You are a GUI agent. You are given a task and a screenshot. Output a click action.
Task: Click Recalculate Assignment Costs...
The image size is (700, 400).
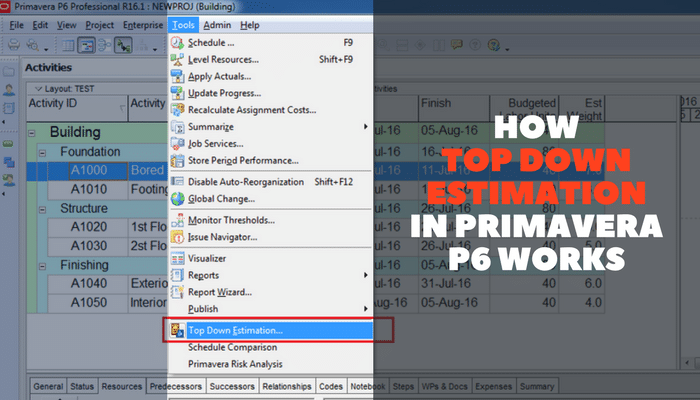pos(270,110)
